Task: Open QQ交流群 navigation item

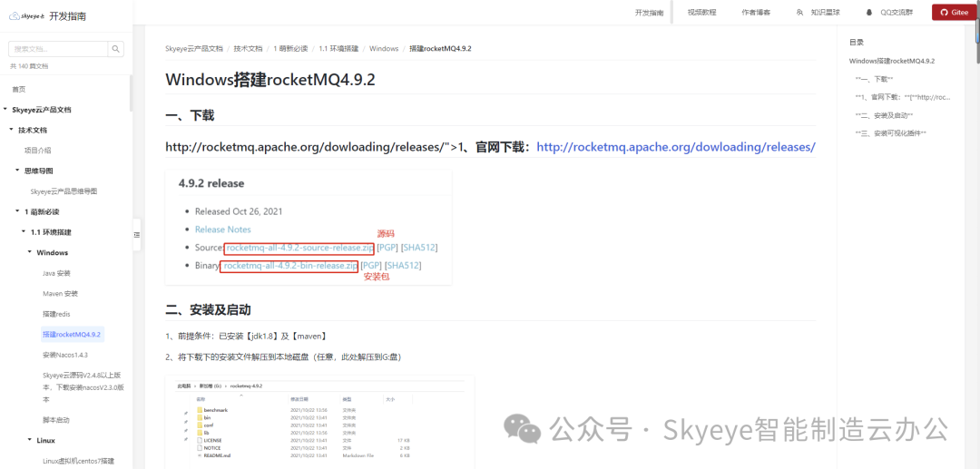Action: pos(897,13)
